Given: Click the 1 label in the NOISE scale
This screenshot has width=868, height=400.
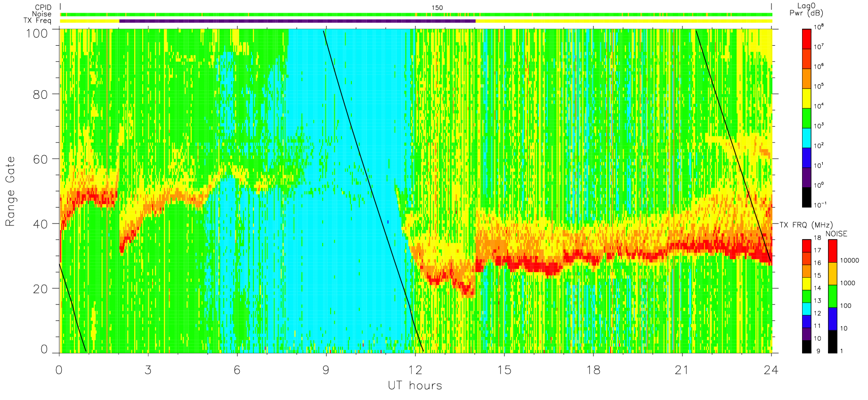Looking at the screenshot, I should click(x=842, y=351).
